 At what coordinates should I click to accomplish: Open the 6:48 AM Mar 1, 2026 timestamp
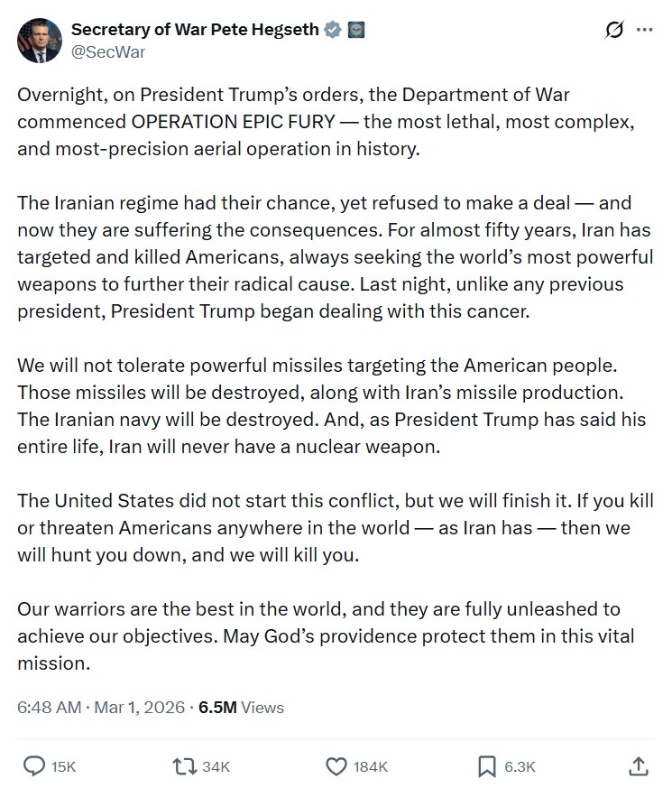[100, 708]
